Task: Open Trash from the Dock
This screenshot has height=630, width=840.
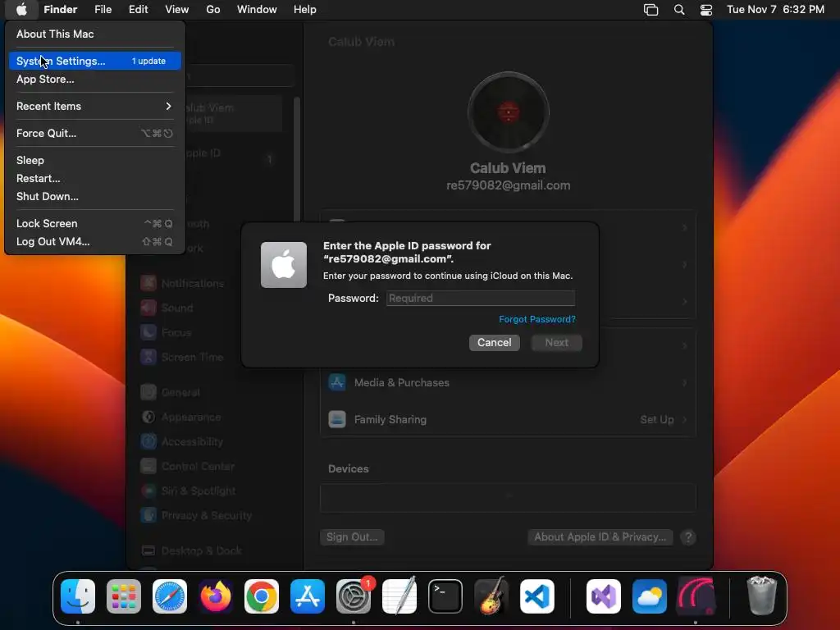Action: [x=761, y=596]
